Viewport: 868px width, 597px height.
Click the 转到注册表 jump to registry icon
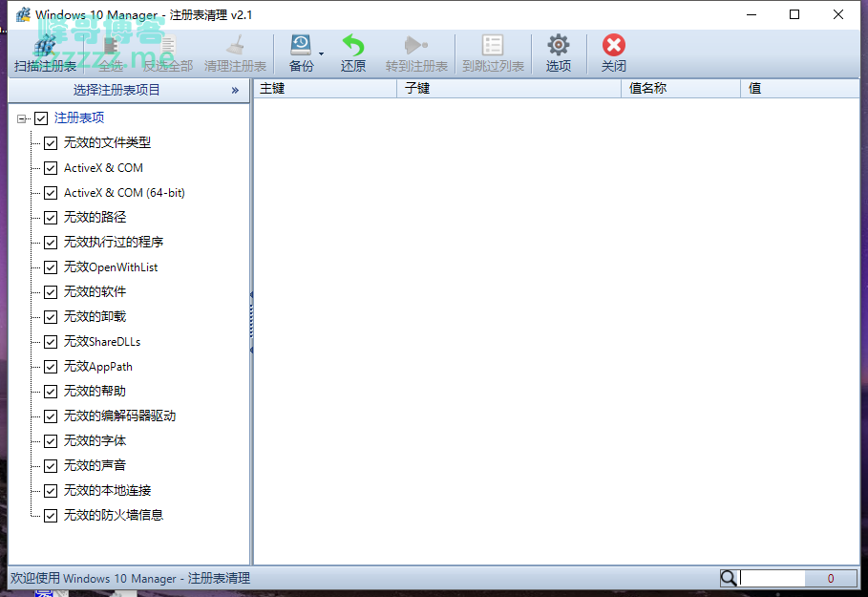pyautogui.click(x=416, y=45)
